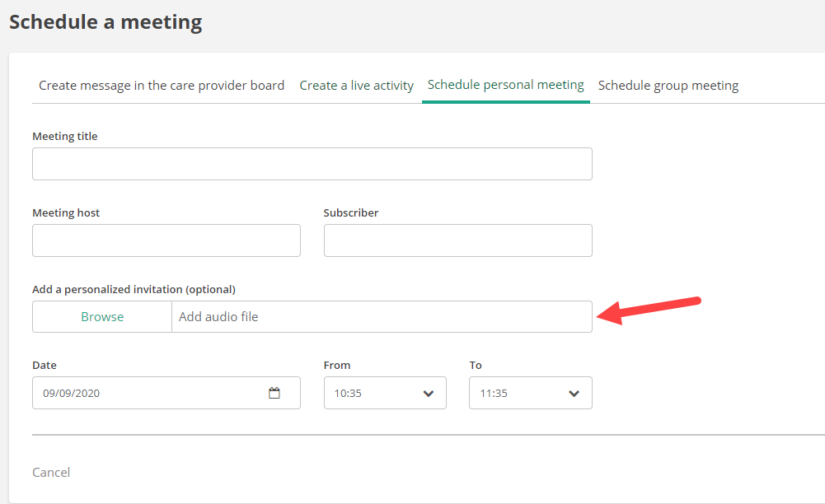The height and width of the screenshot is (504, 825).
Task: Click the date text 09/09/2020
Action: 71,394
